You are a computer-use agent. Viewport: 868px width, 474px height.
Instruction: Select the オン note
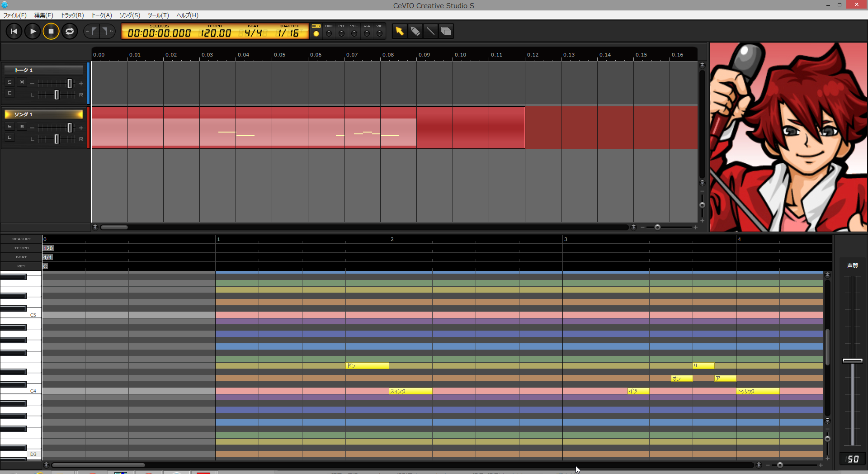point(682,378)
